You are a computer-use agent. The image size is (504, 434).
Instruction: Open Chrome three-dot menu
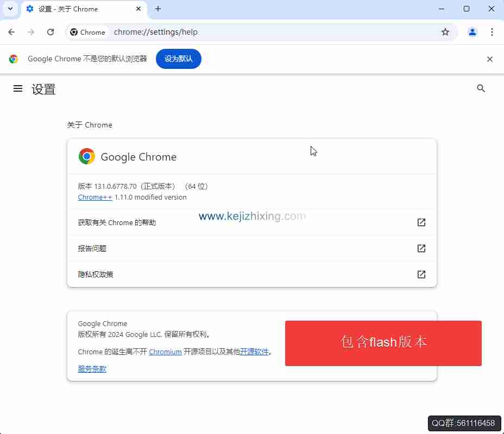coord(492,32)
